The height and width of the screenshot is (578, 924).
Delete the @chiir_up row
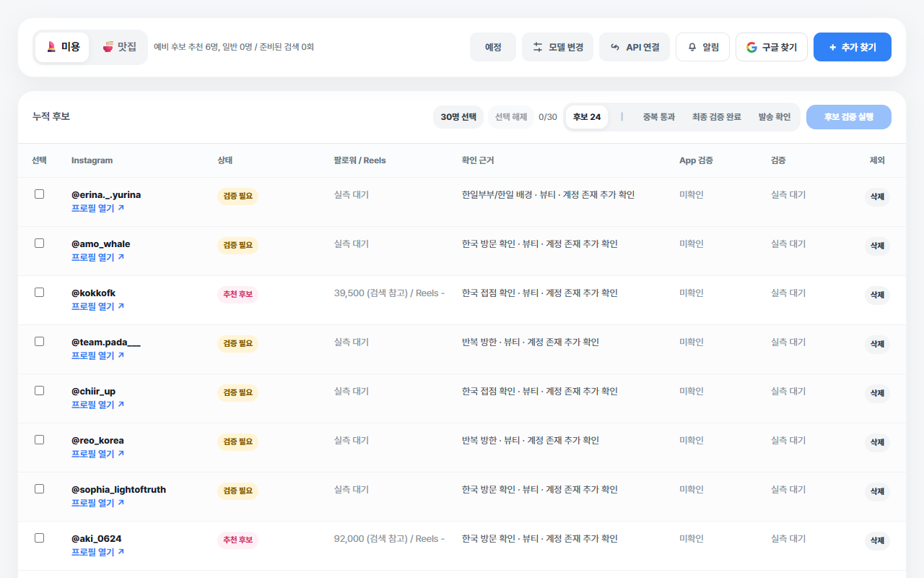(877, 394)
